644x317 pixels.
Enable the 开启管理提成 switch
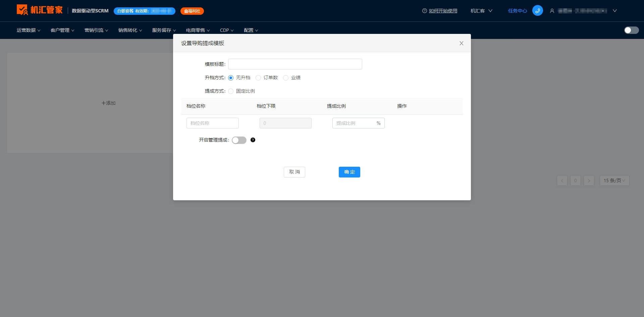pos(239,140)
